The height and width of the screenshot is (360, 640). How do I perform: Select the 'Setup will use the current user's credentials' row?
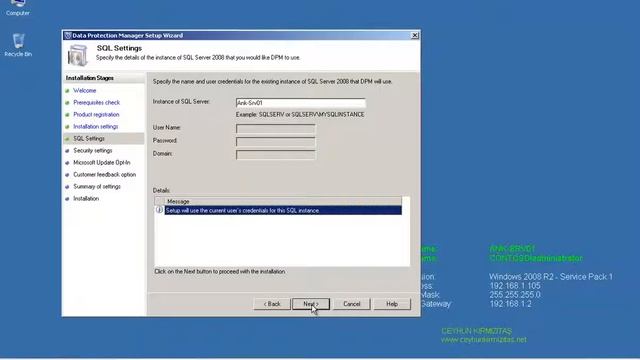point(283,210)
